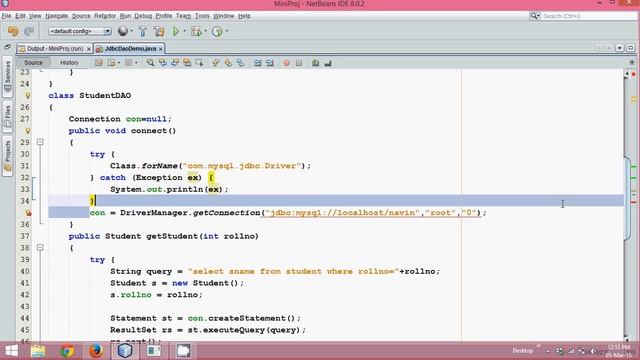Open the Refactor menu

(x=105, y=16)
